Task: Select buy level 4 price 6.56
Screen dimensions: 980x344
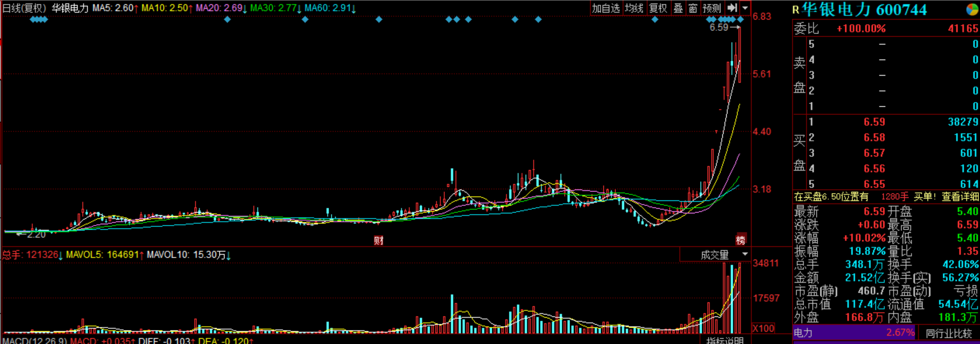Action: click(x=874, y=169)
